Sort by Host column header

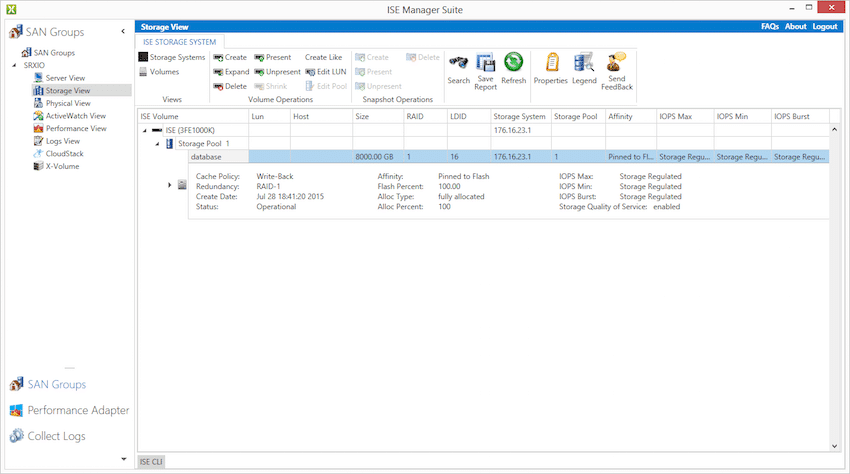coord(321,116)
